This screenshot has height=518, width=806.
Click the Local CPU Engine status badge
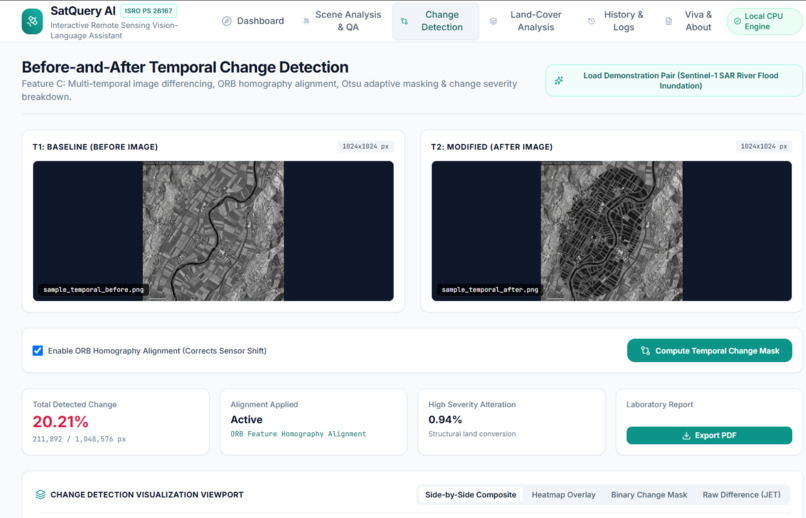click(x=764, y=21)
